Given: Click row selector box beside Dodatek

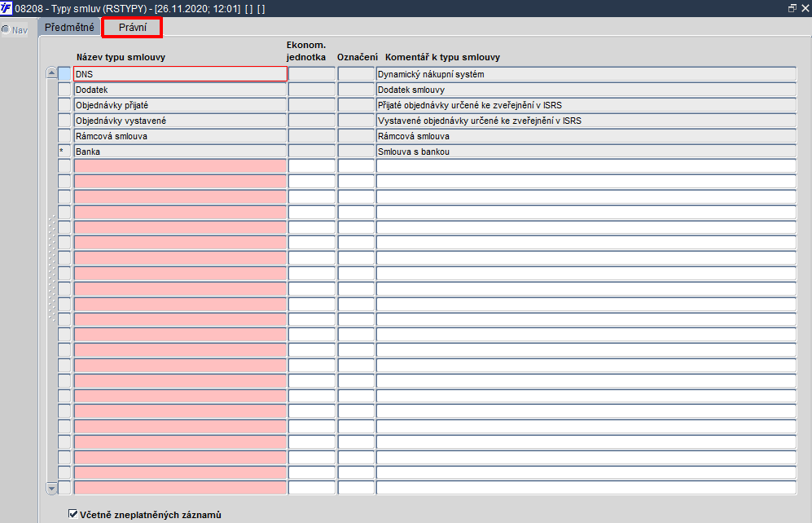Looking at the screenshot, I should [64, 90].
